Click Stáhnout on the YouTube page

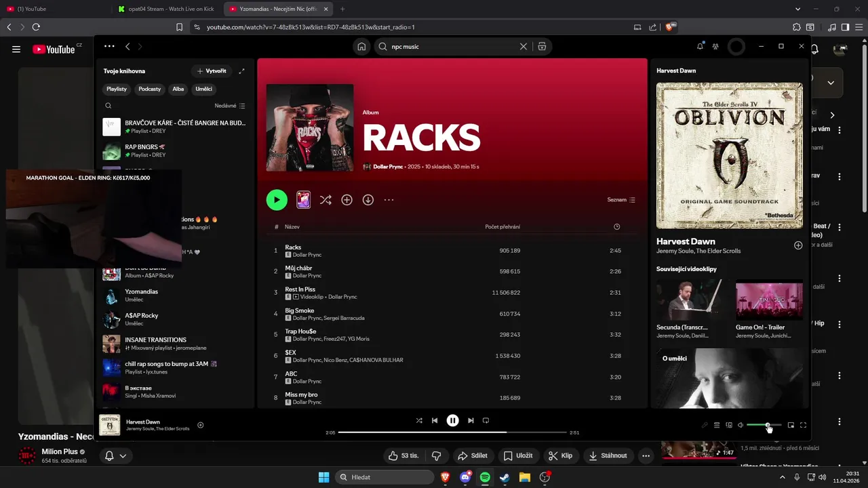coord(608,455)
